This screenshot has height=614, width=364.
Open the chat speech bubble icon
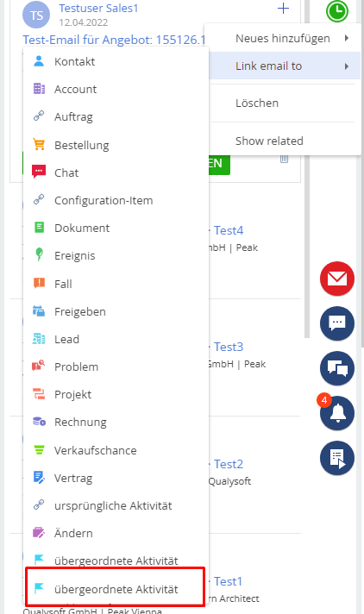pos(337,323)
